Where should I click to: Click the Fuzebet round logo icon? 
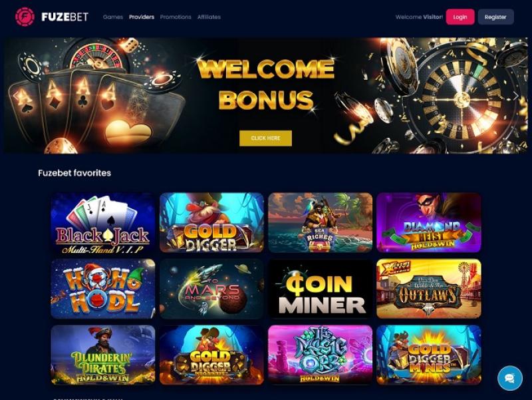[25, 17]
